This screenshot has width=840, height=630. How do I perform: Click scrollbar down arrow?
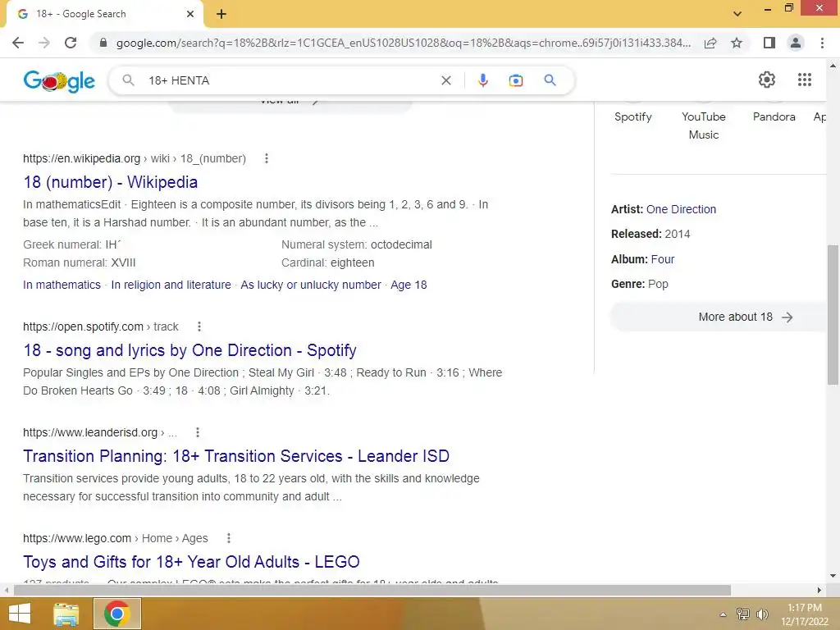click(x=833, y=576)
